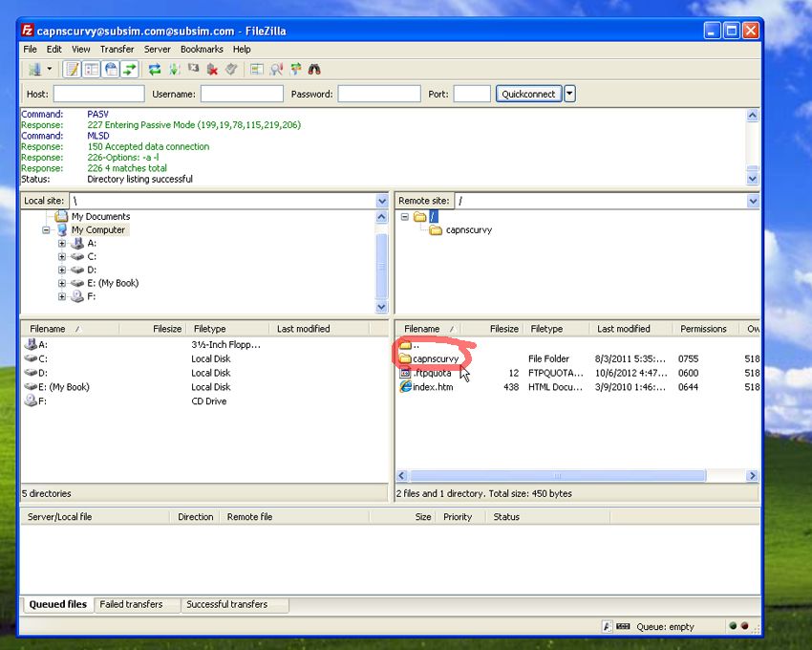
Task: Expand D: drive in local tree
Action: coord(62,271)
